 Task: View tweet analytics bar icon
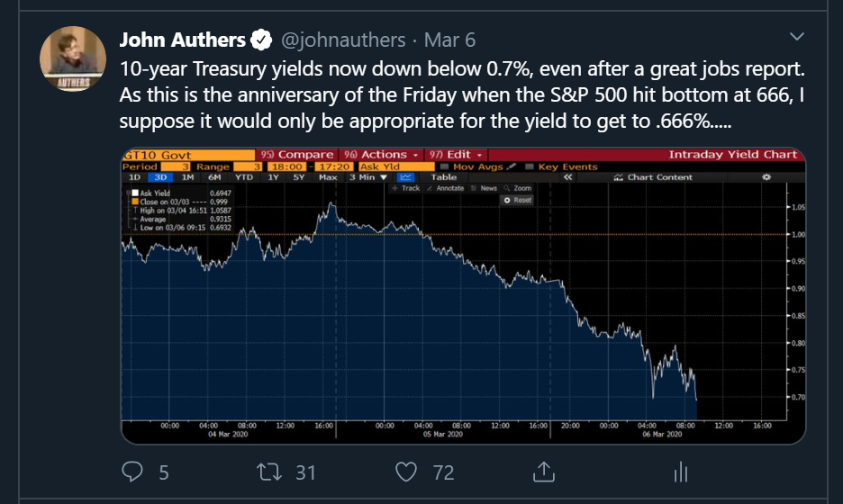pos(681,471)
